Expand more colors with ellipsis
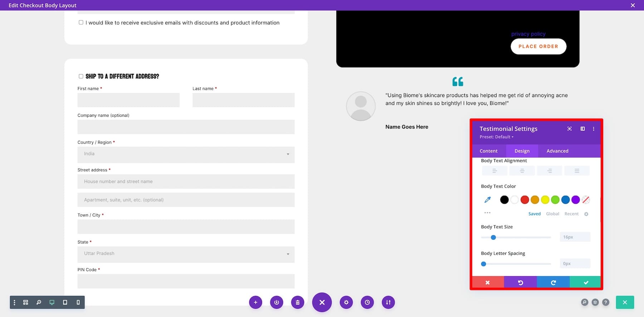 pos(487,213)
